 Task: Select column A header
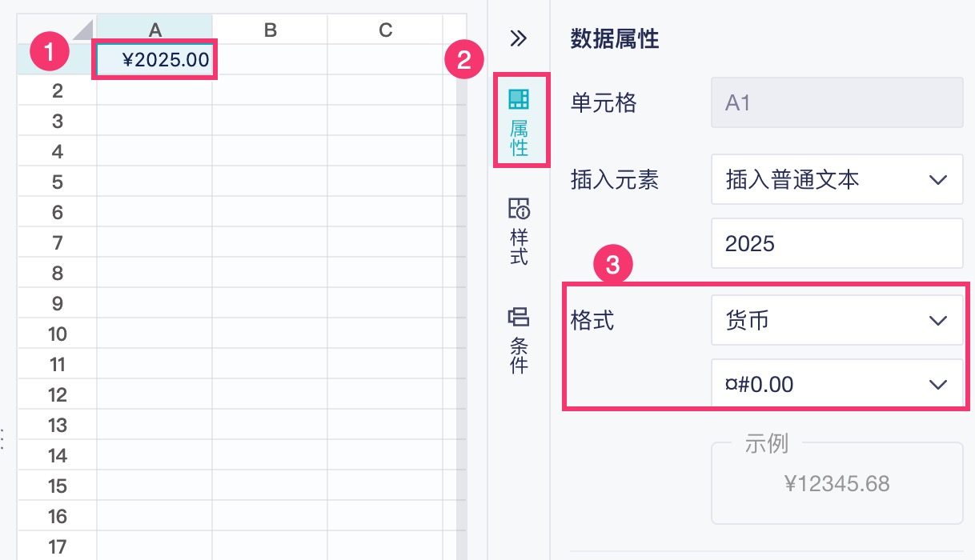coord(155,30)
